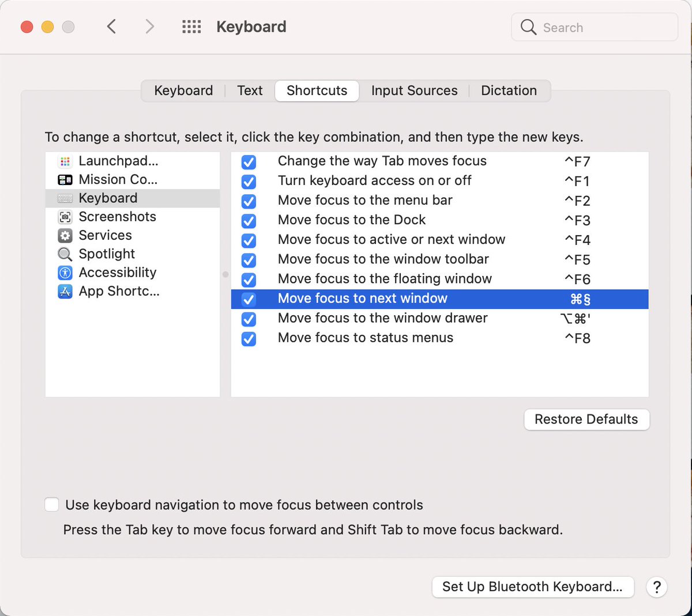Click the ⌥⌘' key combination
Image resolution: width=692 pixels, height=616 pixels.
[x=576, y=319]
